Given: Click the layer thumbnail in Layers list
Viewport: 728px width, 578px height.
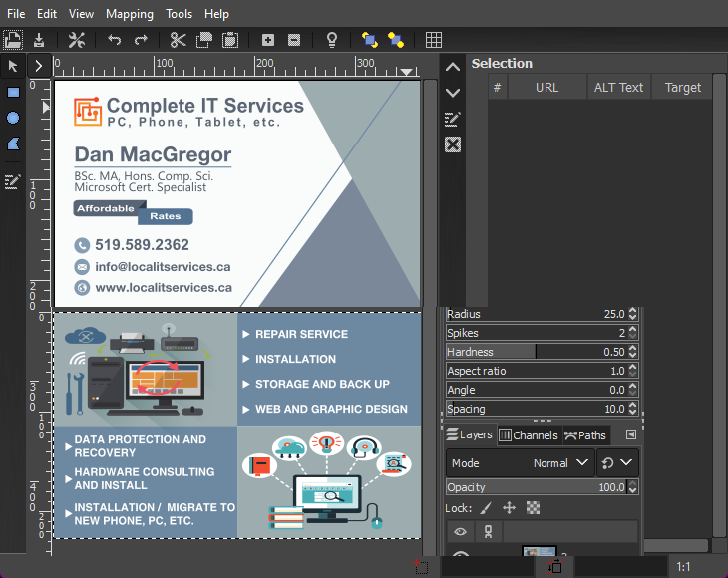Looking at the screenshot, I should click(x=540, y=551).
